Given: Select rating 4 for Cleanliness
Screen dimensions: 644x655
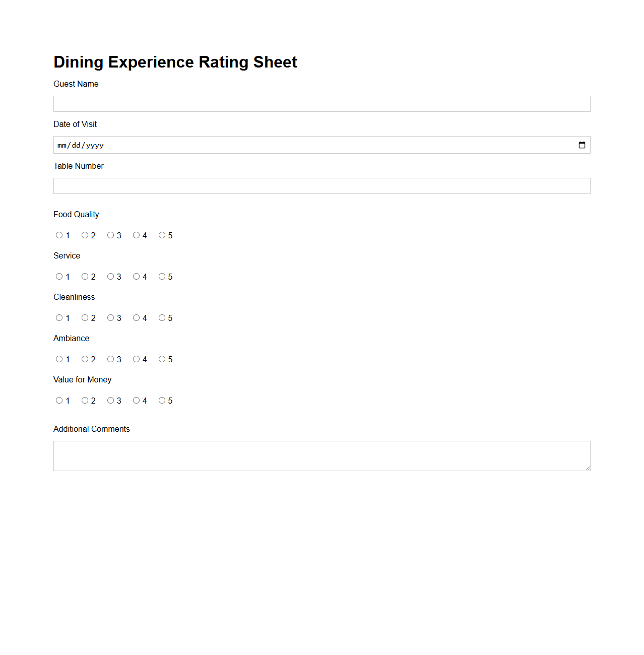Looking at the screenshot, I should [136, 317].
